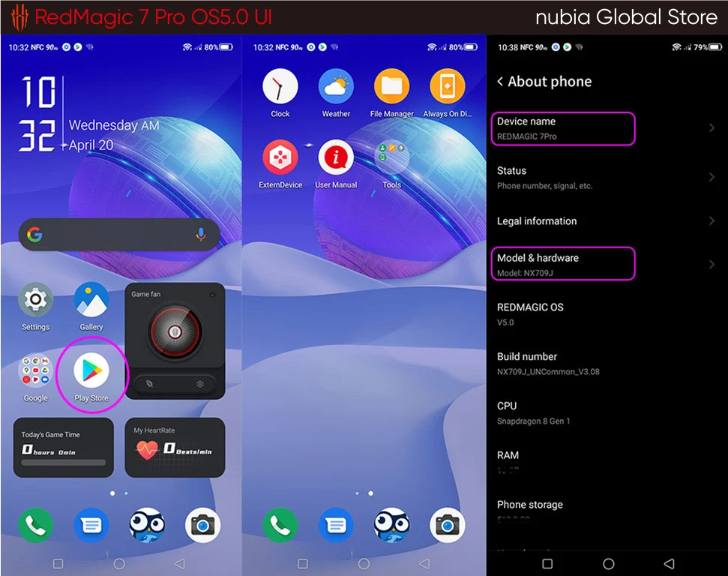Image resolution: width=728 pixels, height=576 pixels.
Task: Tap the Game fan widget dial
Action: [175, 331]
